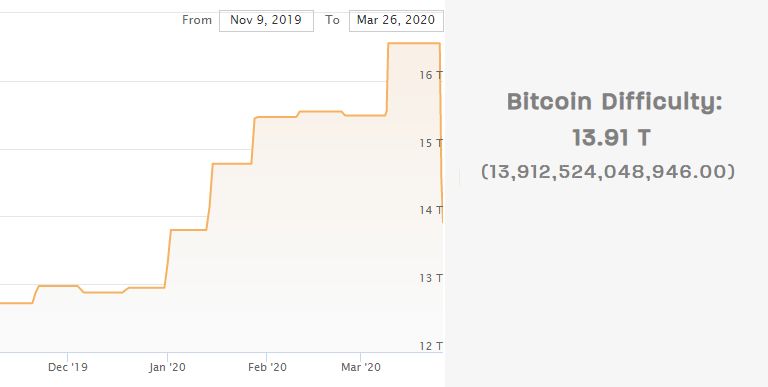Click the From label text
The width and height of the screenshot is (768, 387).
coord(197,20)
